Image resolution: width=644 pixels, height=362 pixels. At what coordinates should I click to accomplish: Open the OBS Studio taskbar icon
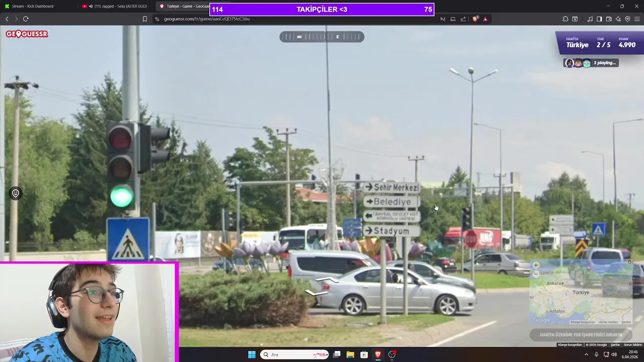click(392, 354)
